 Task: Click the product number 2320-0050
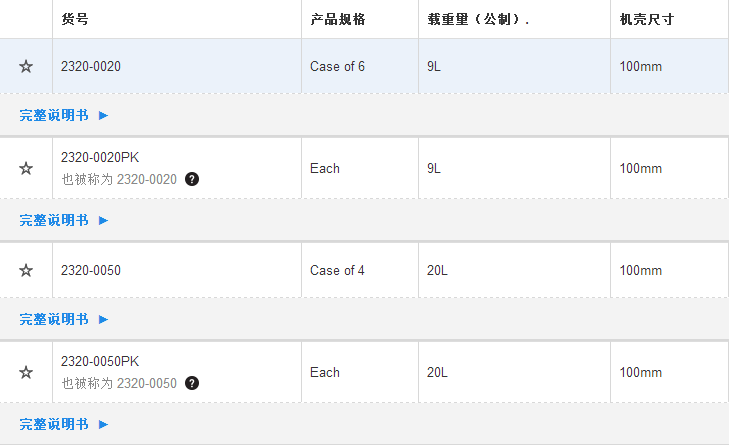pos(91,270)
